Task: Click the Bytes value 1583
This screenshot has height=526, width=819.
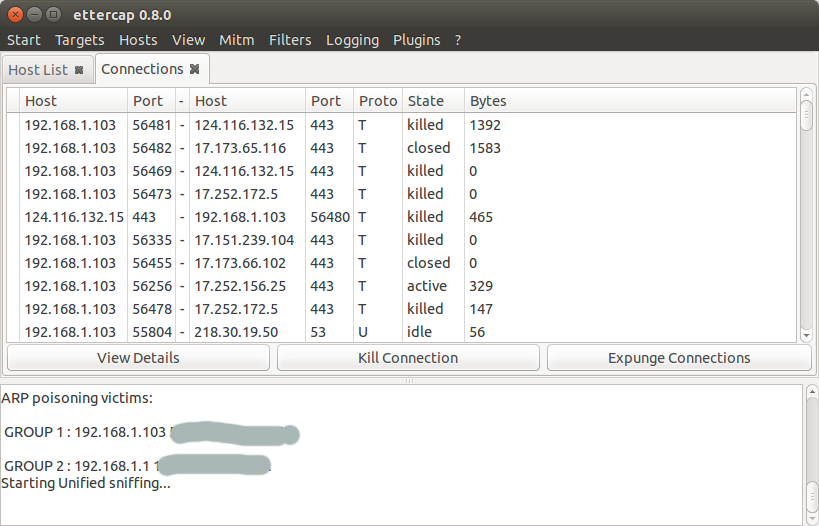Action: click(x=485, y=148)
